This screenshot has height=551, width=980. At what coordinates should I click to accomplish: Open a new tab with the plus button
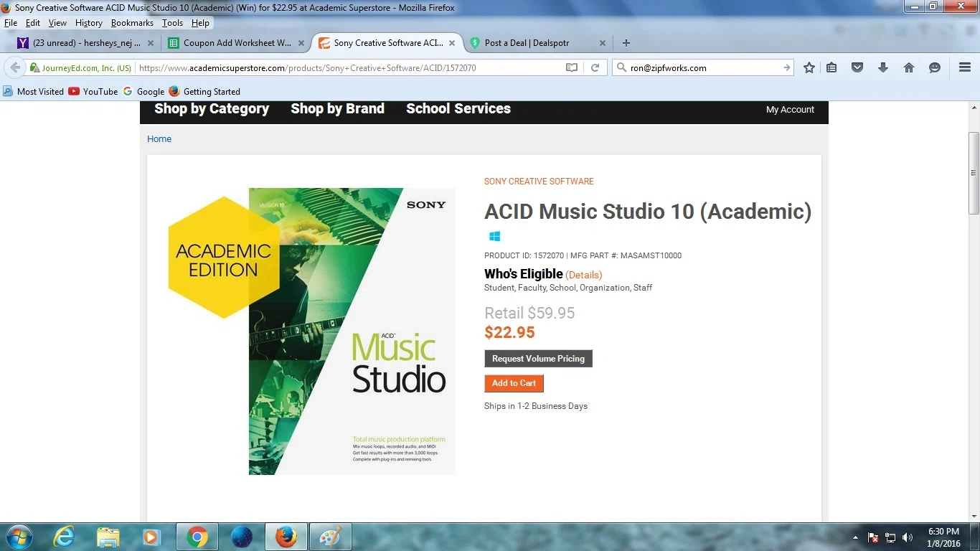[x=626, y=43]
